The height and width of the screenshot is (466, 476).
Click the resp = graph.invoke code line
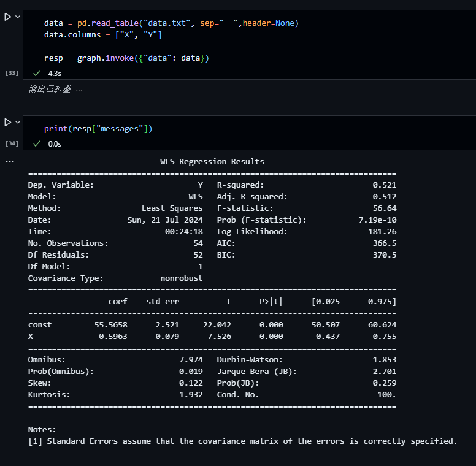click(126, 58)
